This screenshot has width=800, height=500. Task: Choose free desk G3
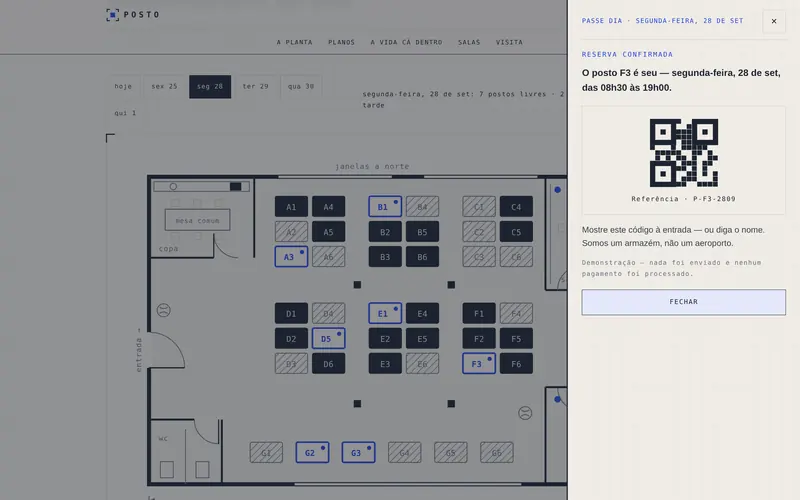(x=358, y=453)
